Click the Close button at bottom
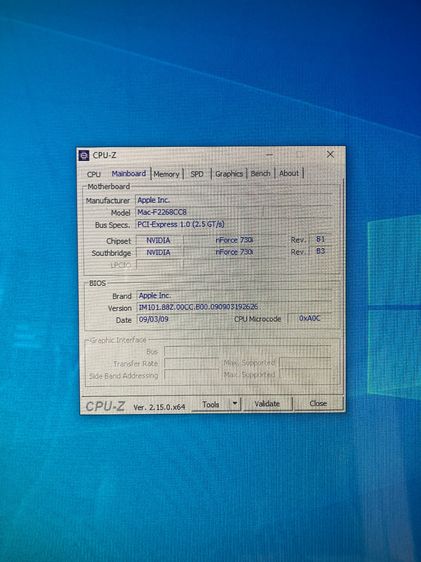This screenshot has width=421, height=562. point(318,403)
